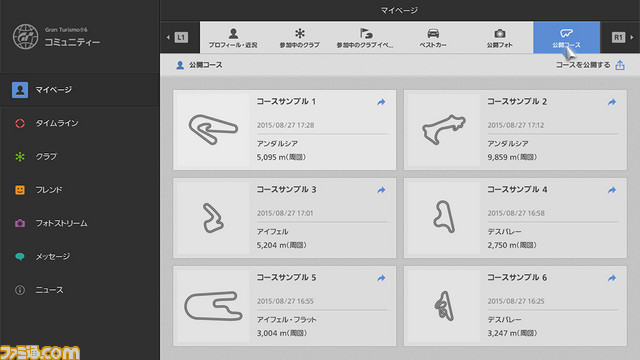Switch to 参加中のクラブ tab
640x360 pixels.
tap(300, 38)
